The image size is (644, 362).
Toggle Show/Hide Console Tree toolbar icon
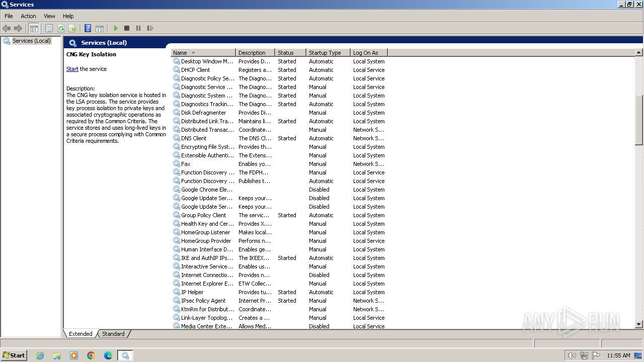click(34, 28)
